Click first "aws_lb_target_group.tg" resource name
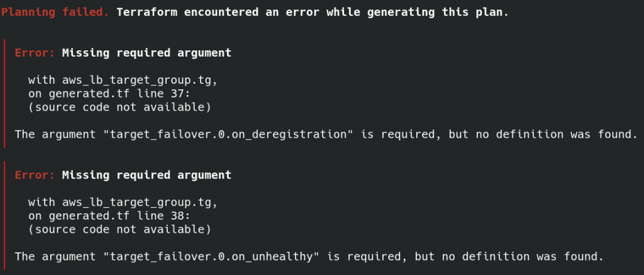Image resolution: width=644 pixels, height=275 pixels. point(138,81)
